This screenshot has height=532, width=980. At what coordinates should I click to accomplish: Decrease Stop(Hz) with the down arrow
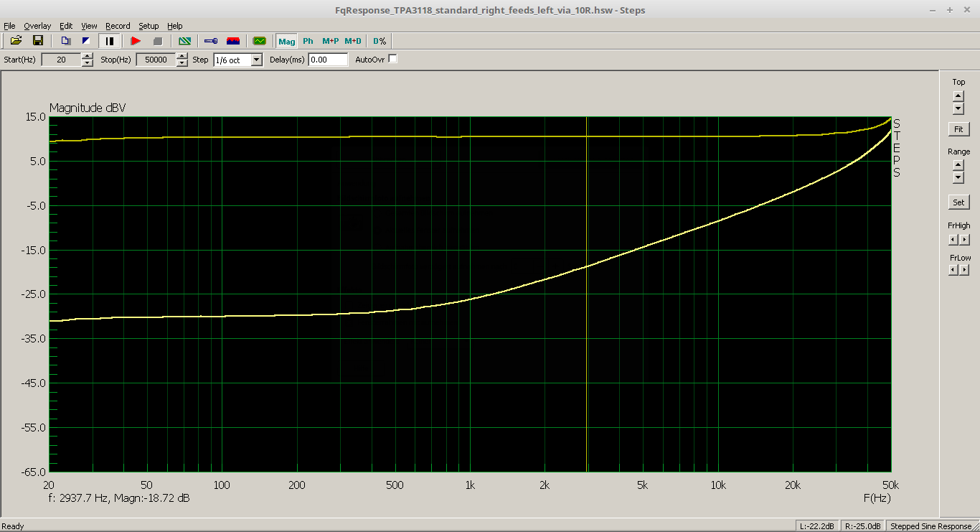click(183, 63)
